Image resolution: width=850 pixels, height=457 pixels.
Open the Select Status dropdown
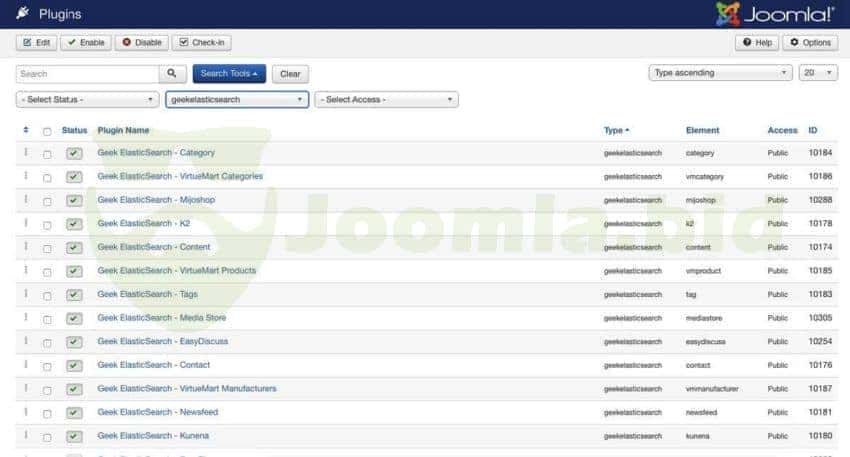pyautogui.click(x=87, y=100)
